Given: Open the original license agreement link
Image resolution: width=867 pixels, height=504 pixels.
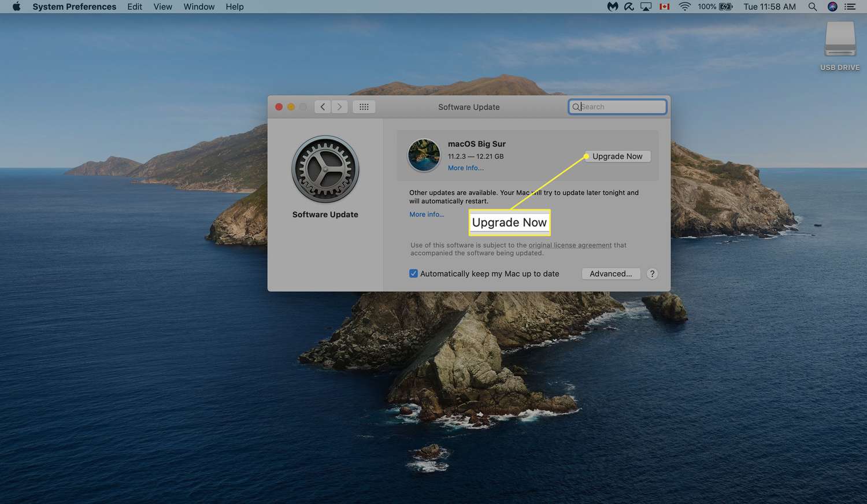Looking at the screenshot, I should (569, 245).
